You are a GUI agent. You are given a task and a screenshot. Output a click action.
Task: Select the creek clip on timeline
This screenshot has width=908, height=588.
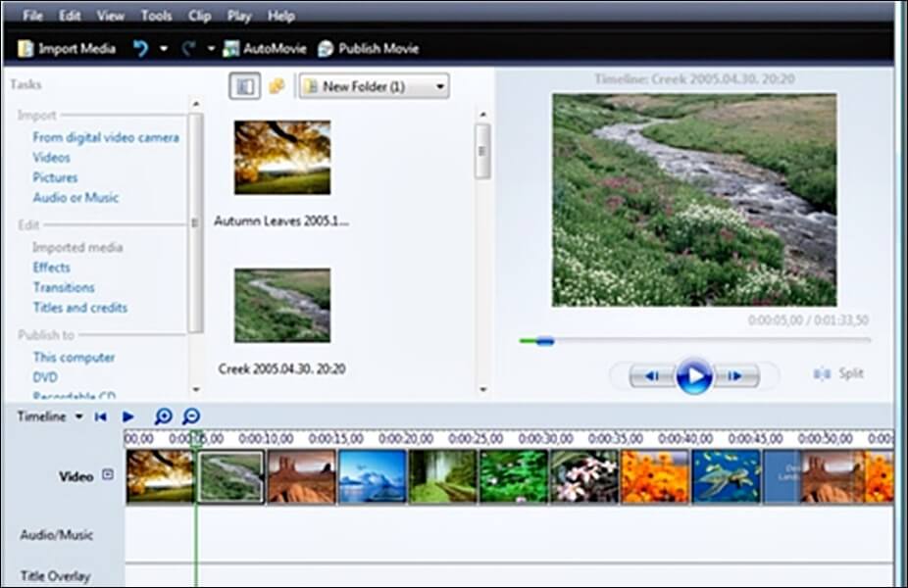point(231,477)
